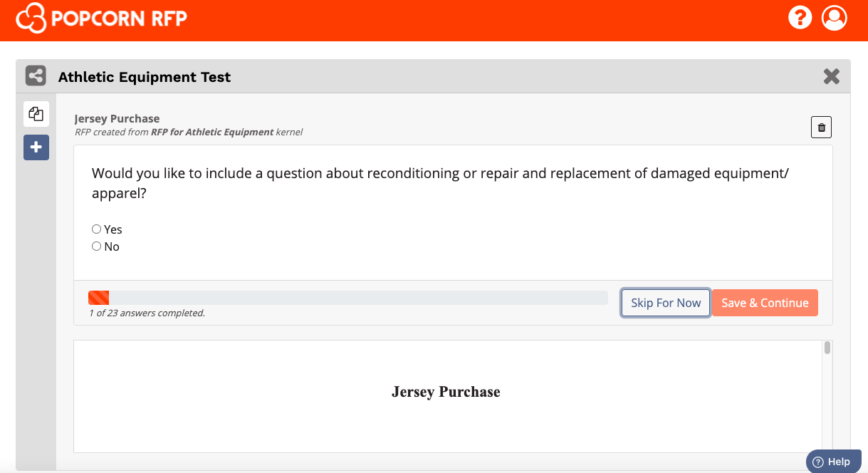Image resolution: width=868 pixels, height=473 pixels.
Task: Open the user account profile icon
Action: (835, 17)
